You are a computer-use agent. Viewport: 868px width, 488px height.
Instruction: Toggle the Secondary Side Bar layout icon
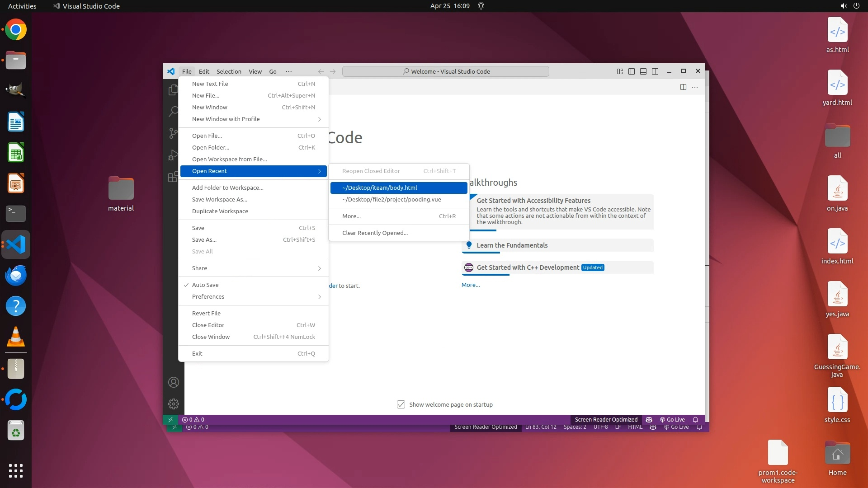(x=655, y=71)
